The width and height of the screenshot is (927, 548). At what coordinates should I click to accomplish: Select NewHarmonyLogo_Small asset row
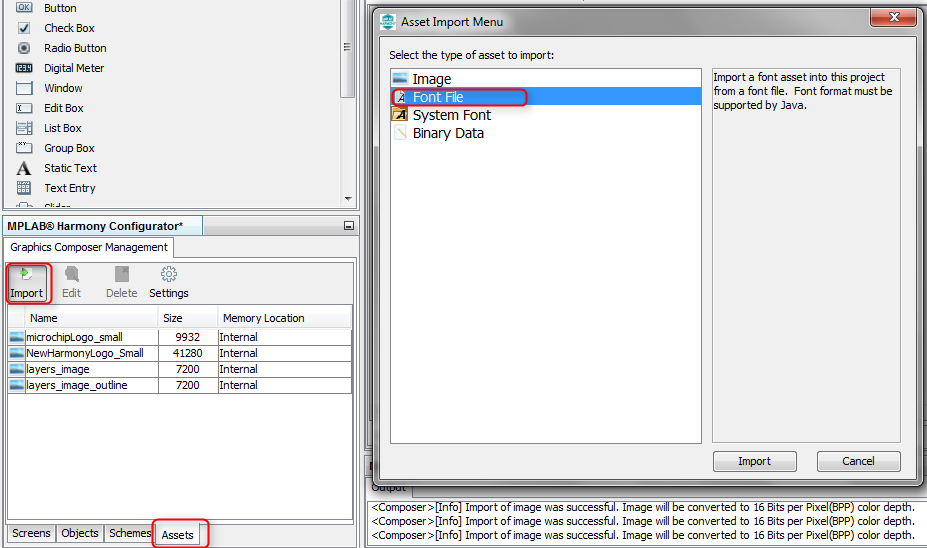click(x=84, y=353)
